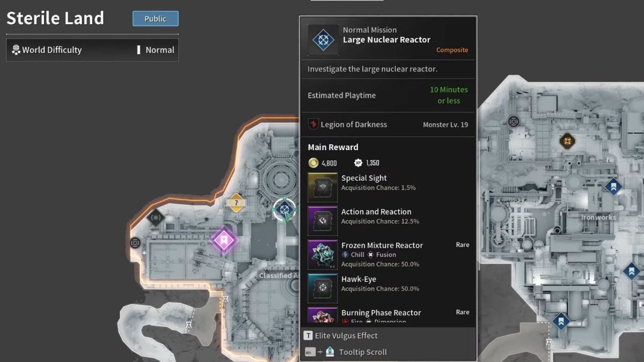The width and height of the screenshot is (644, 362).
Task: Click the Large Nuclear Reactor mission icon in tooltip
Action: point(323,40)
